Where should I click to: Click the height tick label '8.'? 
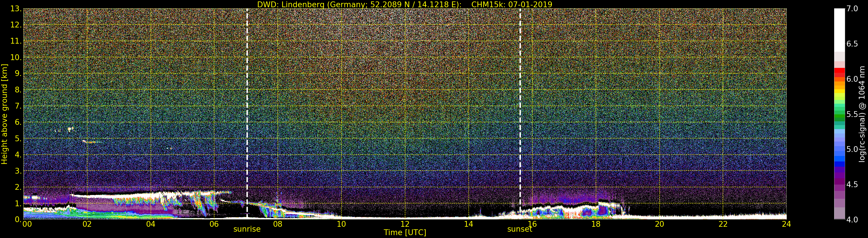pos(18,90)
